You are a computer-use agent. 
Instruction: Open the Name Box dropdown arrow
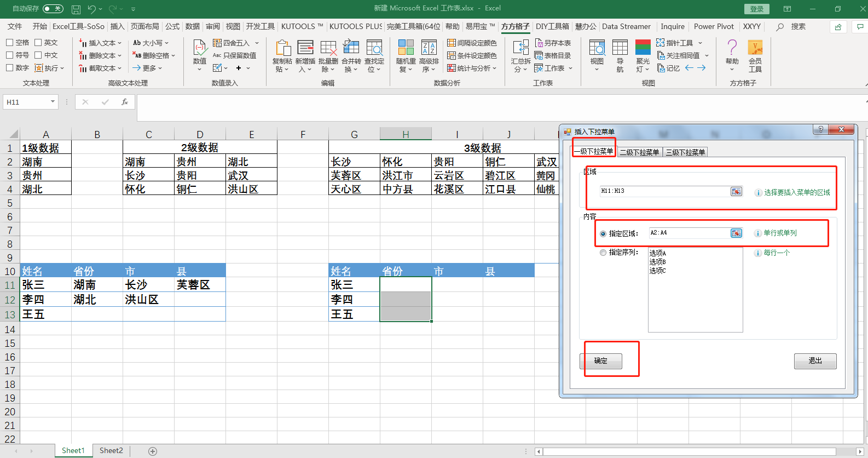pos(53,102)
